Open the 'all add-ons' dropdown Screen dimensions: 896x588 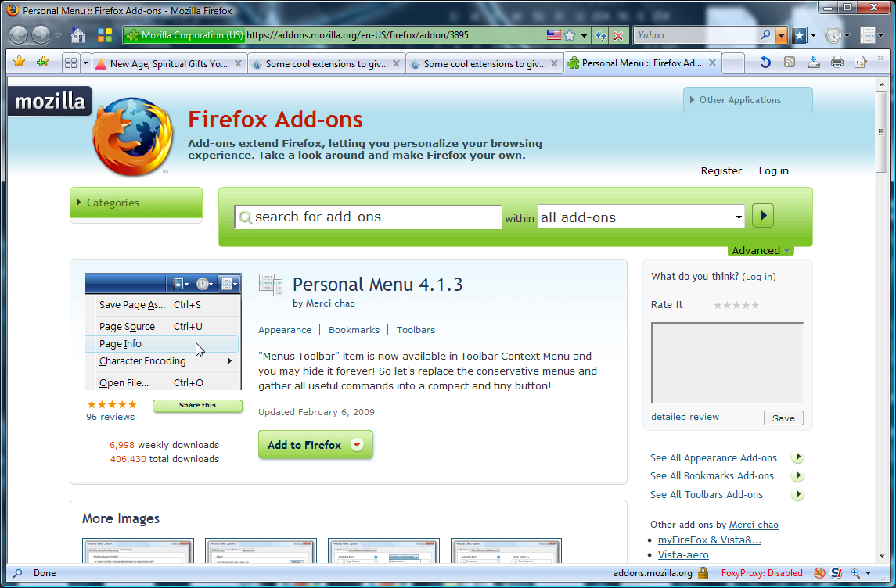pyautogui.click(x=641, y=217)
